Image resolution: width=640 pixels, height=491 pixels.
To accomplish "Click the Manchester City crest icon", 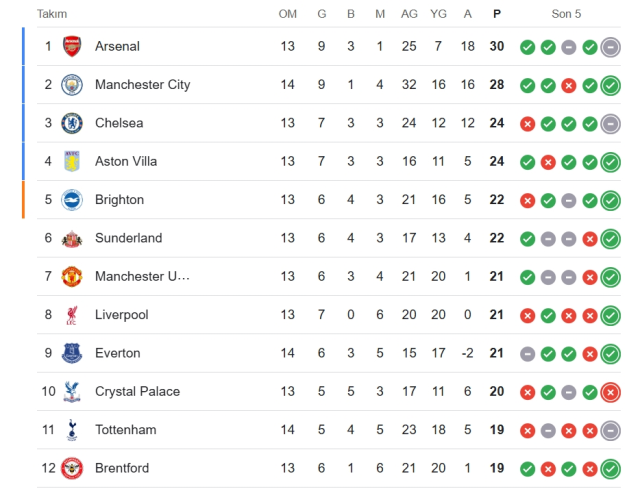I will pos(72,85).
